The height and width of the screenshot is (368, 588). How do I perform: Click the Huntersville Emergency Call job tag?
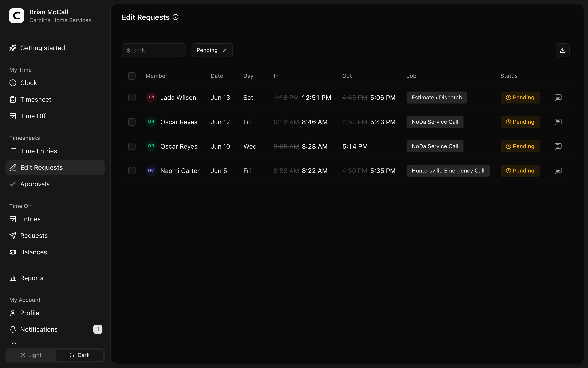point(448,171)
